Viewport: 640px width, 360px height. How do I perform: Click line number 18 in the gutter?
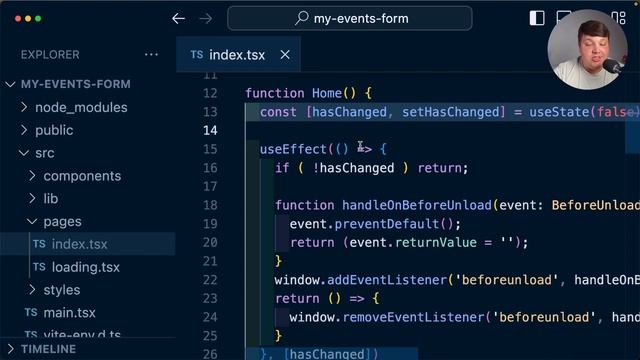(210, 205)
